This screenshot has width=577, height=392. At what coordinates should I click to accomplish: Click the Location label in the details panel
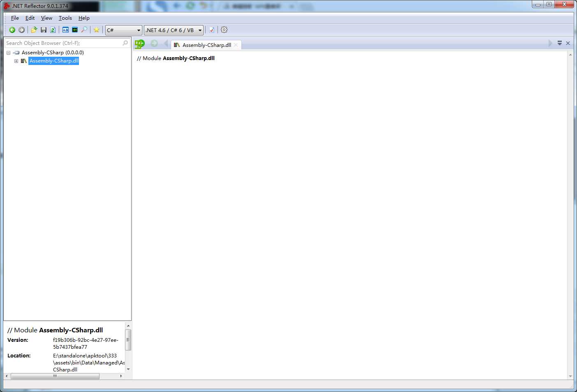tap(19, 356)
